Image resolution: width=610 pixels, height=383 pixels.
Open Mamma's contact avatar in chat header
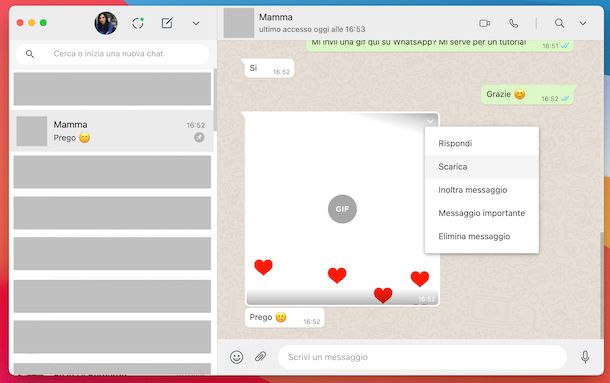(x=238, y=23)
